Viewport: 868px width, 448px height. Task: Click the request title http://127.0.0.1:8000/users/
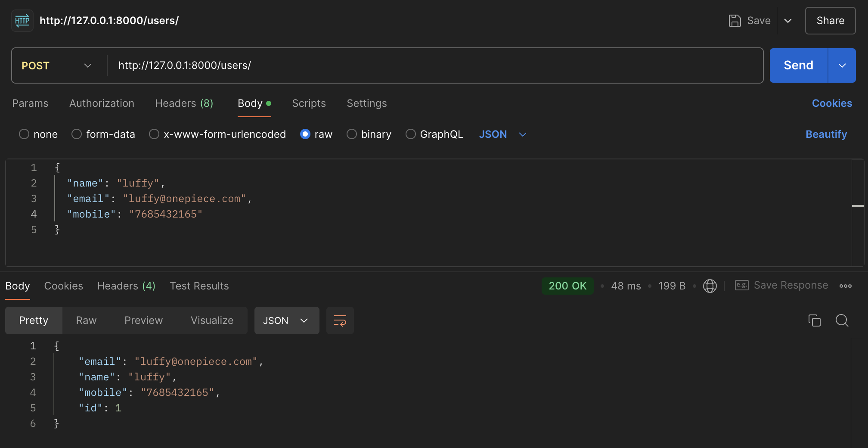pos(109,21)
